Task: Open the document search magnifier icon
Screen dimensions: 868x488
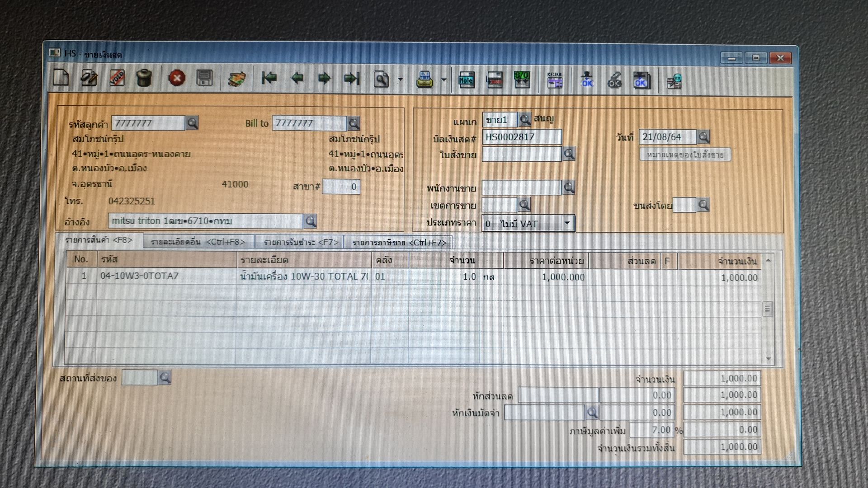Action: pos(381,79)
